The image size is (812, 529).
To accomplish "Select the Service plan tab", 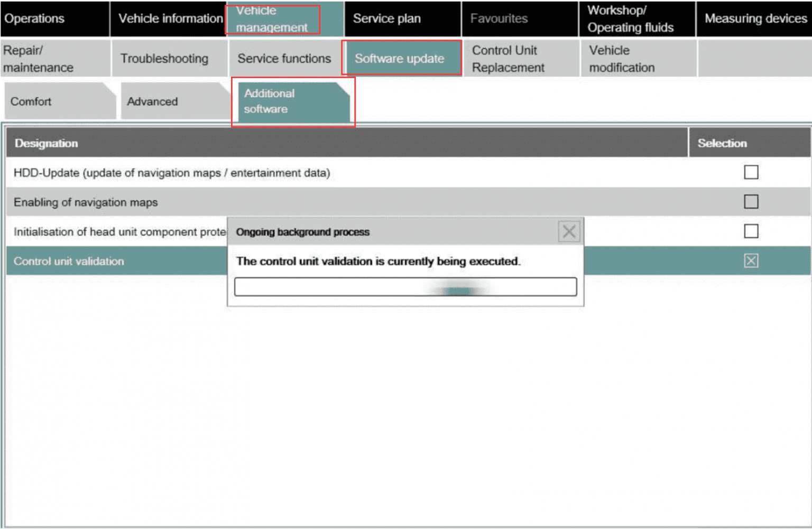I will tap(387, 18).
